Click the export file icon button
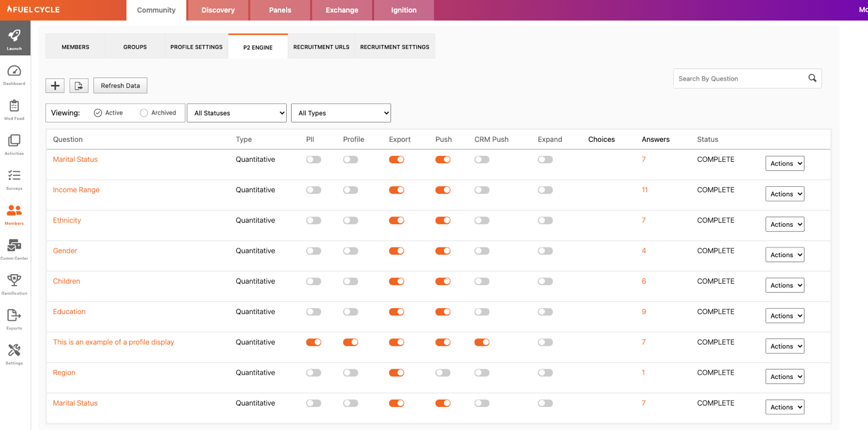Screen dimensions: 868x430 79,86
